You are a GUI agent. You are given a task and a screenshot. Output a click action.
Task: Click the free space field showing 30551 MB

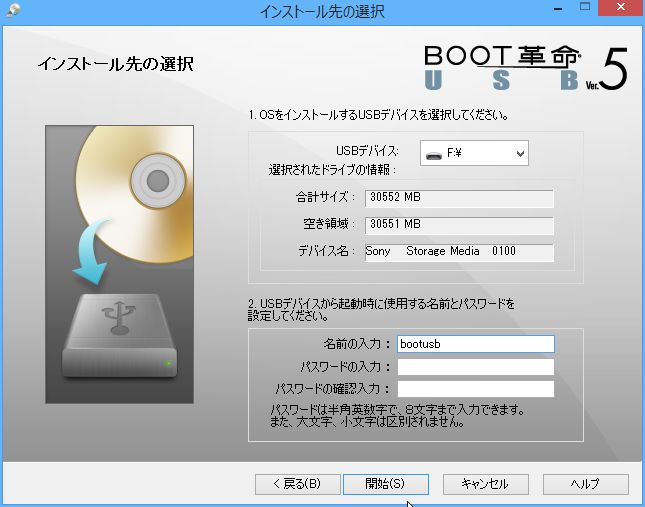459,225
